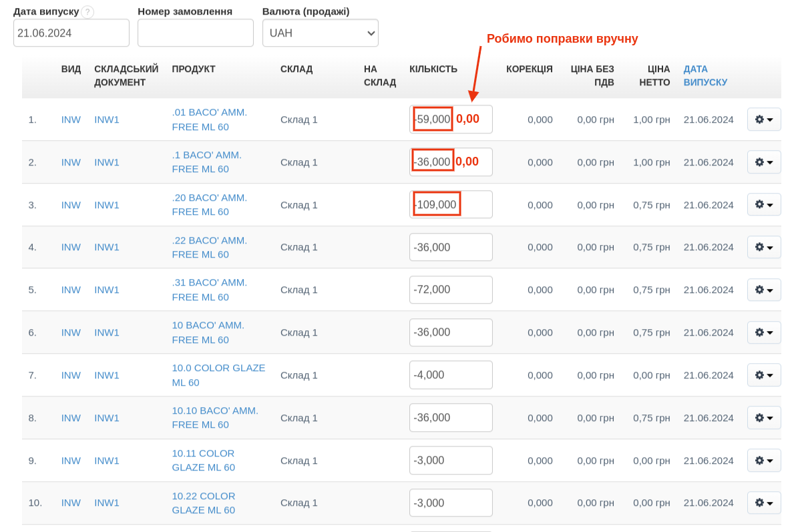
Task: Open product 10.0 COLOR GLAZE ML 60
Action: click(x=218, y=375)
